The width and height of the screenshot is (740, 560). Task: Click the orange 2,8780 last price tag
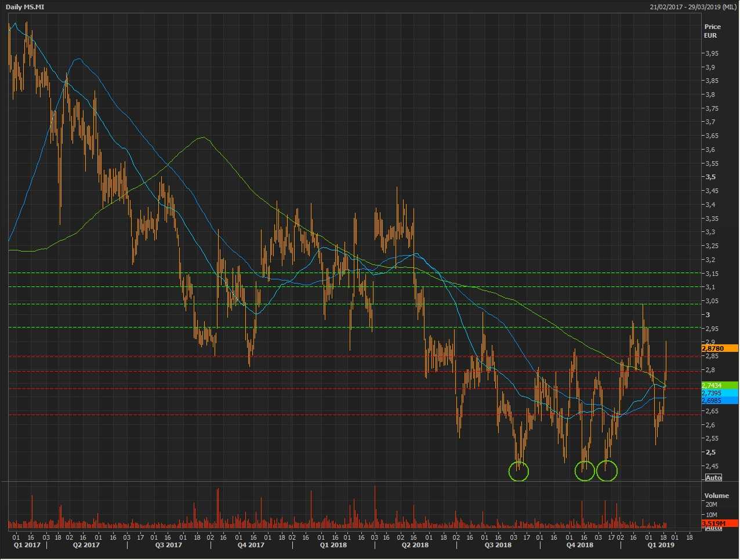[x=720, y=348]
